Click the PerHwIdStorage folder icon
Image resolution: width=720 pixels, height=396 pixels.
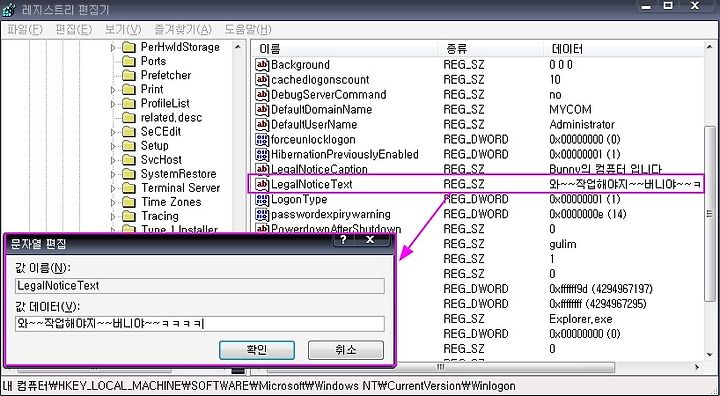pos(129,47)
